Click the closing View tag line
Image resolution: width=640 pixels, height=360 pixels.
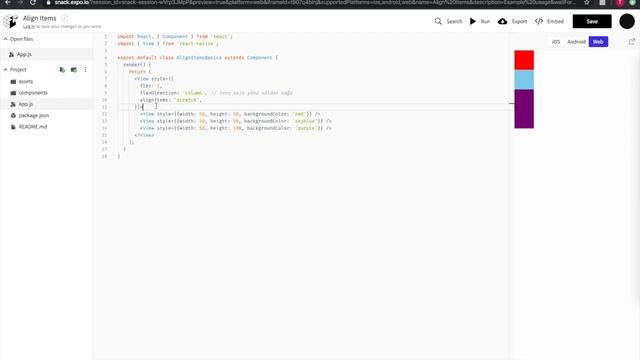(144, 135)
